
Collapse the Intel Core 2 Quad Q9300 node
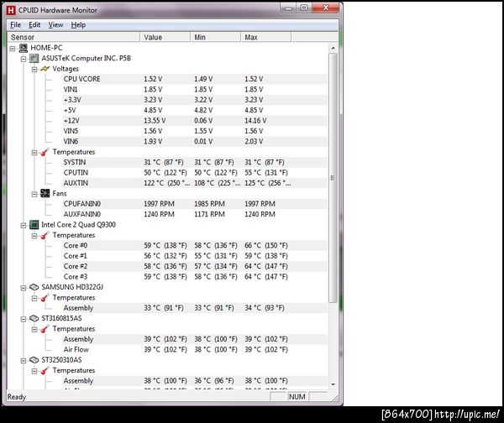pos(24,226)
